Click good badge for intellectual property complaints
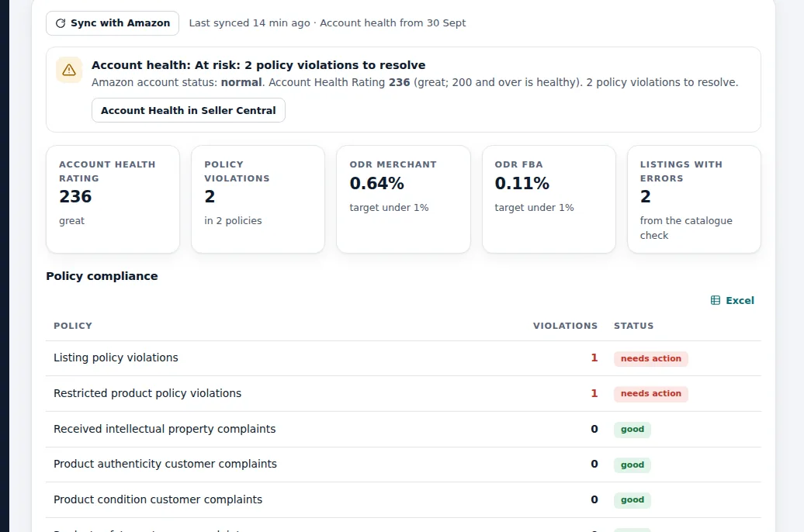Image resolution: width=804 pixels, height=532 pixels. [x=632, y=430]
